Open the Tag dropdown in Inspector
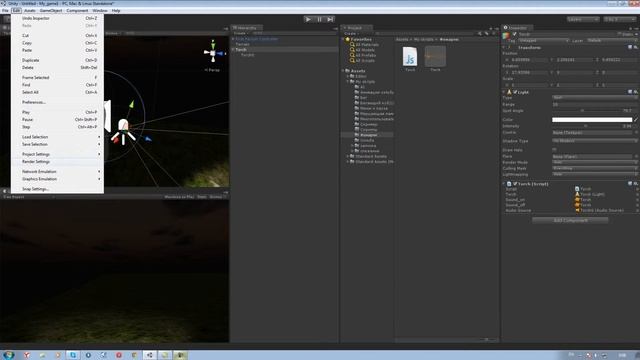640x360 pixels. pos(543,41)
